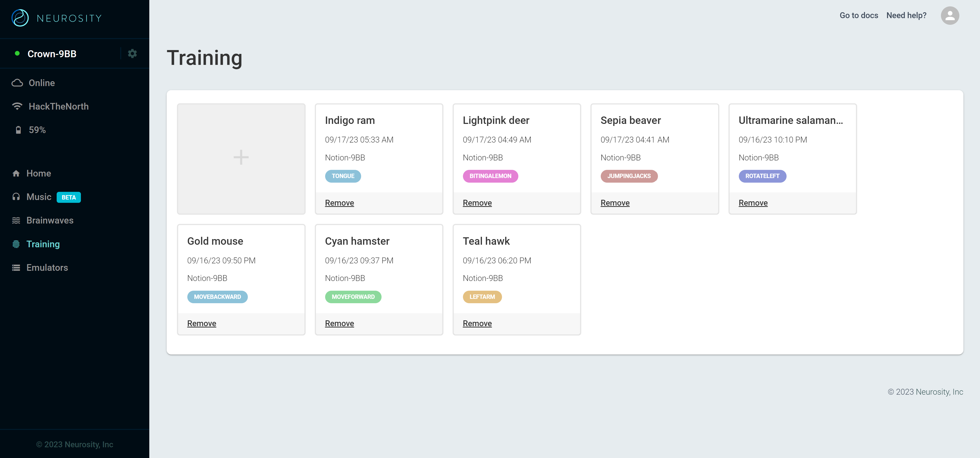Viewport: 980px width, 458px height.
Task: Open the Brainwaves menu item
Action: (50, 220)
